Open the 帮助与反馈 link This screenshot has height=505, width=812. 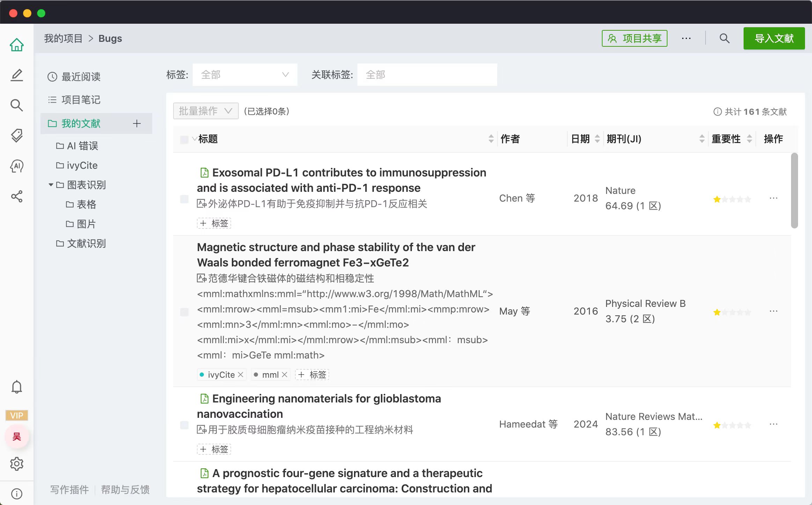coord(125,490)
